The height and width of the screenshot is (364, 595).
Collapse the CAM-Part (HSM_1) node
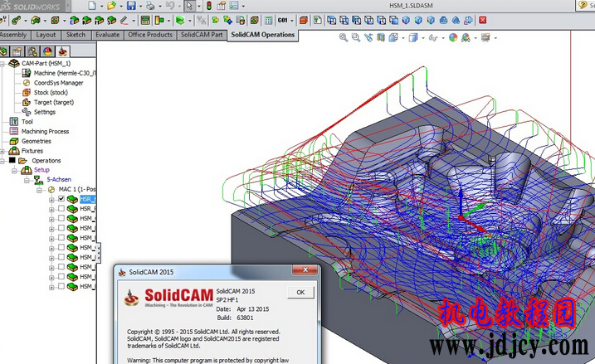pyautogui.click(x=2, y=64)
